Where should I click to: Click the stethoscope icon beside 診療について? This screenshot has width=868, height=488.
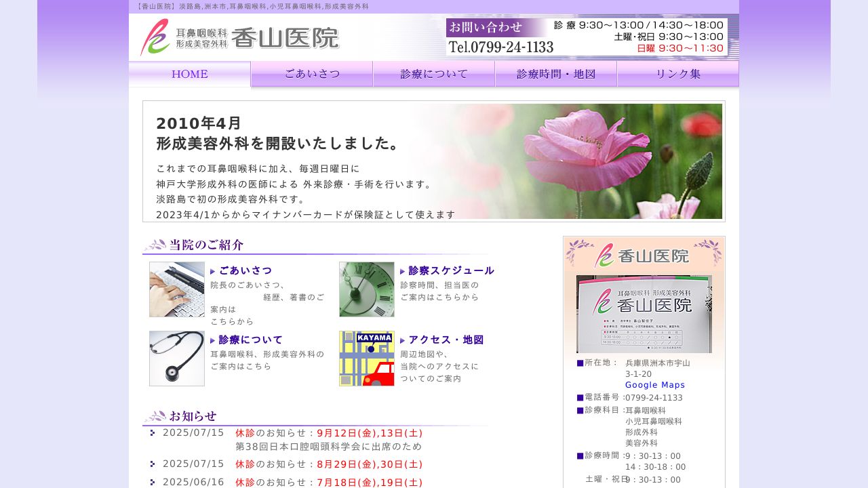[176, 358]
